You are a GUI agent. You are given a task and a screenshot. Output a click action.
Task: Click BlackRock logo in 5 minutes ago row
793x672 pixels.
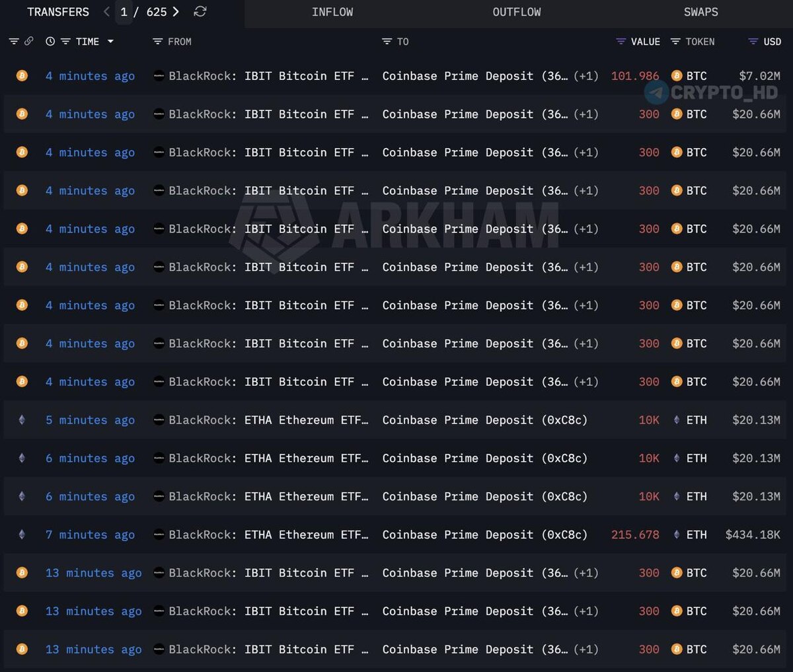click(x=159, y=420)
